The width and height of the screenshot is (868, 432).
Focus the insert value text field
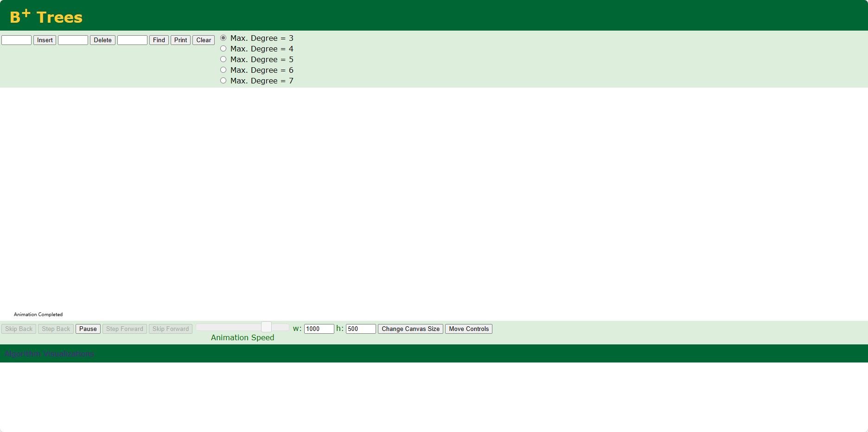click(x=17, y=40)
